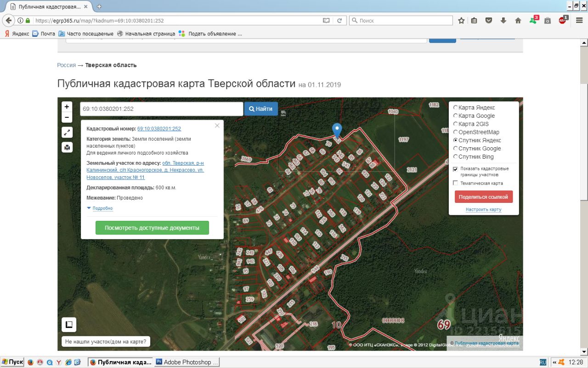Open a new browser tab
Screen dimensions: 588x368
99,6
